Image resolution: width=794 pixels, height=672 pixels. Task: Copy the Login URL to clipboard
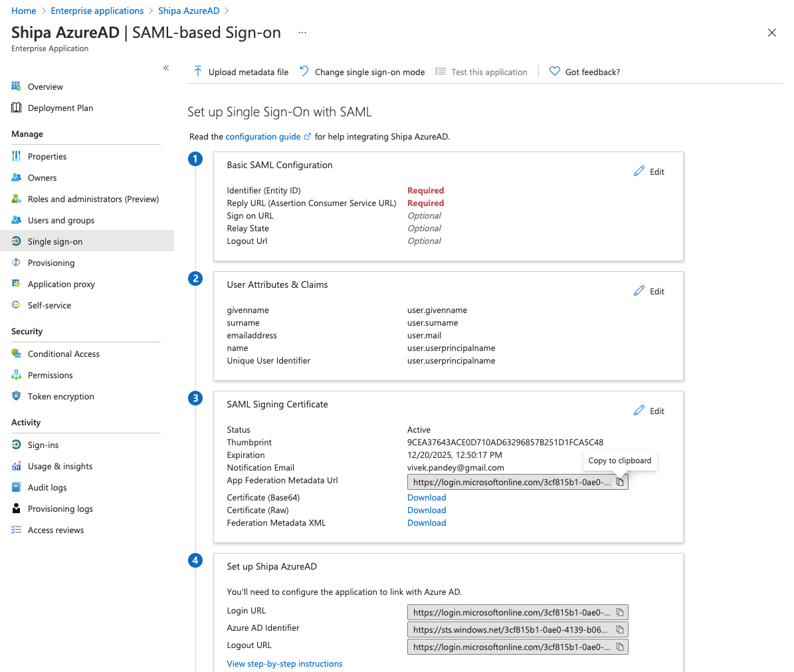tap(620, 612)
